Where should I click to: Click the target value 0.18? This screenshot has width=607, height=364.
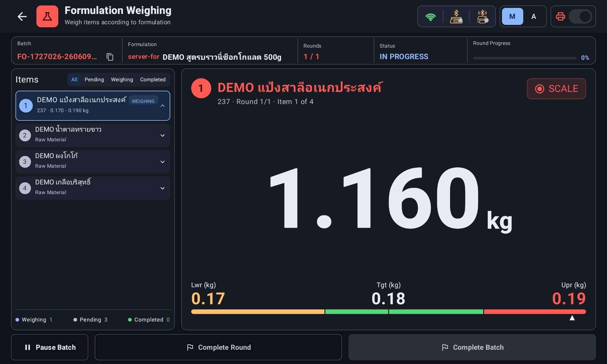(x=388, y=298)
